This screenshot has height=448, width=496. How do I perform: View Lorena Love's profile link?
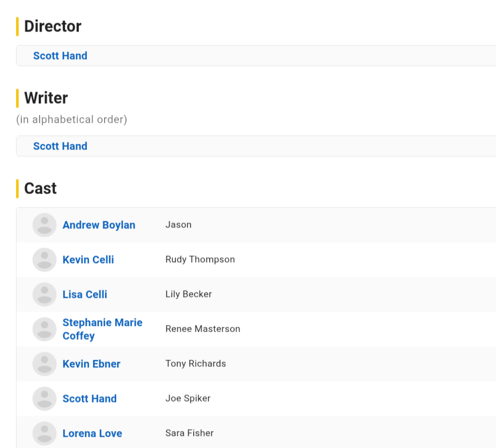(92, 433)
